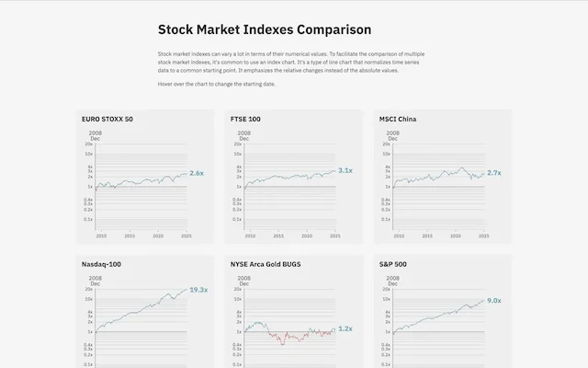Click the 19.3x value on Nasdaq-100 chart
Viewport: 588px width, 368px height.
coord(198,290)
